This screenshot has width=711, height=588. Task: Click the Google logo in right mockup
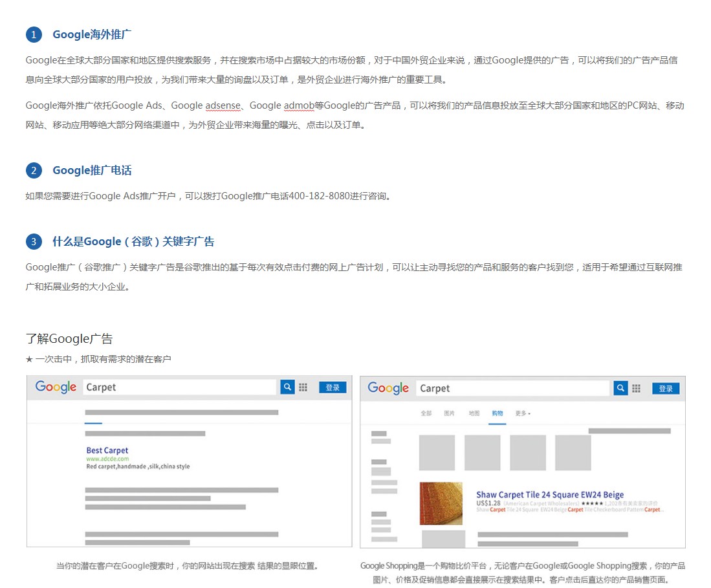(388, 388)
